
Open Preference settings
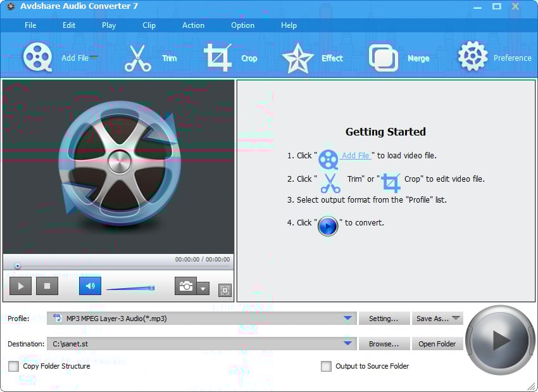(472, 56)
